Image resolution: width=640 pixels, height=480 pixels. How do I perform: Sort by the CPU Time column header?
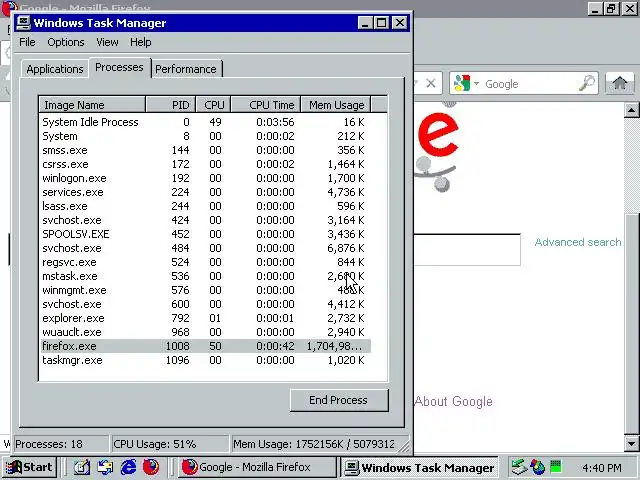[266, 105]
